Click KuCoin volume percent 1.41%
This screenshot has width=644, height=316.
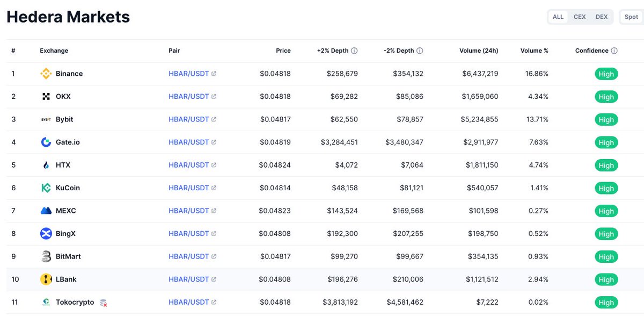click(x=539, y=188)
